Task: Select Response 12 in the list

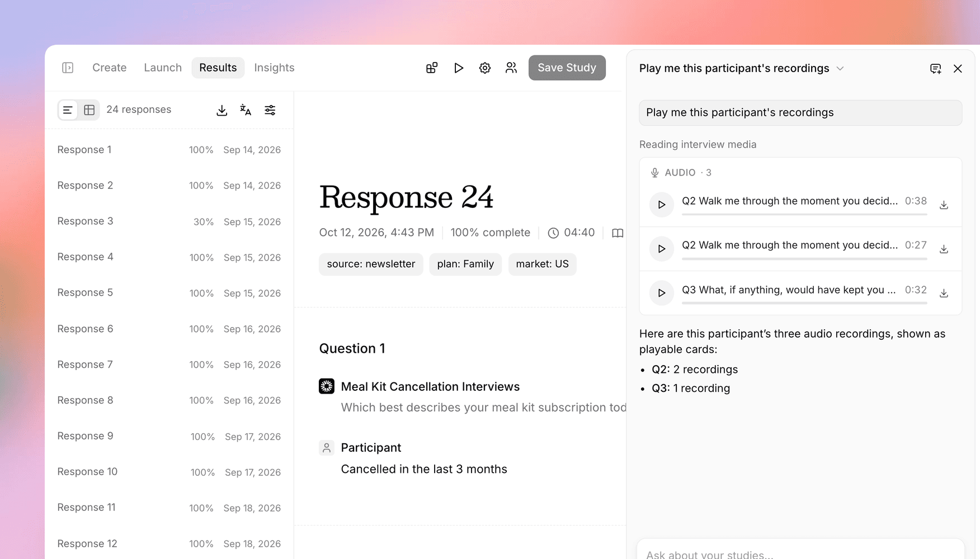Action: pyautogui.click(x=169, y=543)
